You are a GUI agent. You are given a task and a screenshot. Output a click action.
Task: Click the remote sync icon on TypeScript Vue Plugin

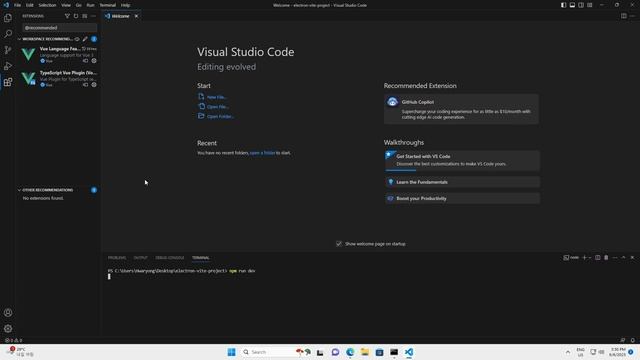coord(85,85)
